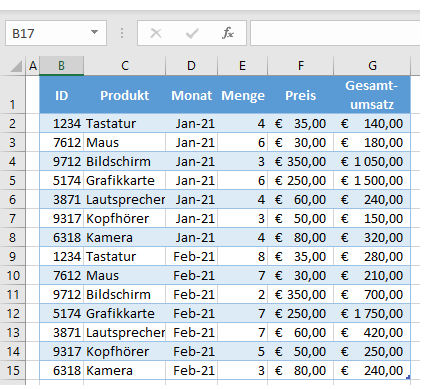Click the Produkt header cell

[x=125, y=95]
